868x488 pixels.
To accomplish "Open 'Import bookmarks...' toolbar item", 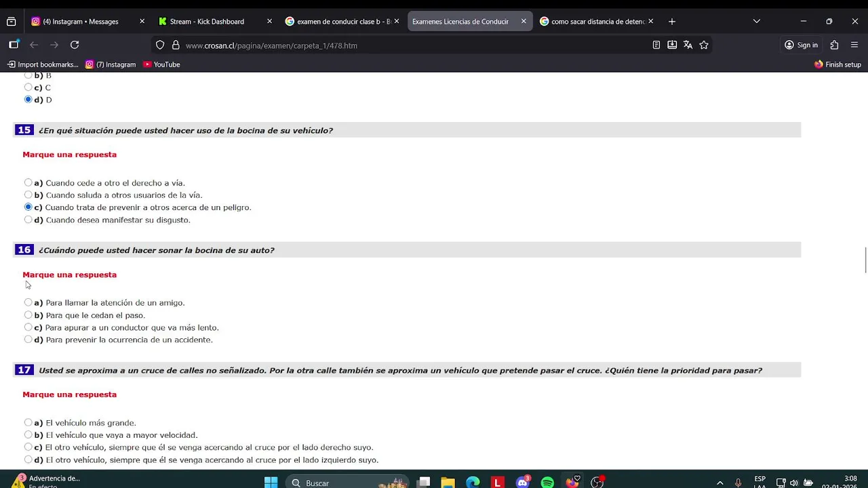I will pos(43,64).
